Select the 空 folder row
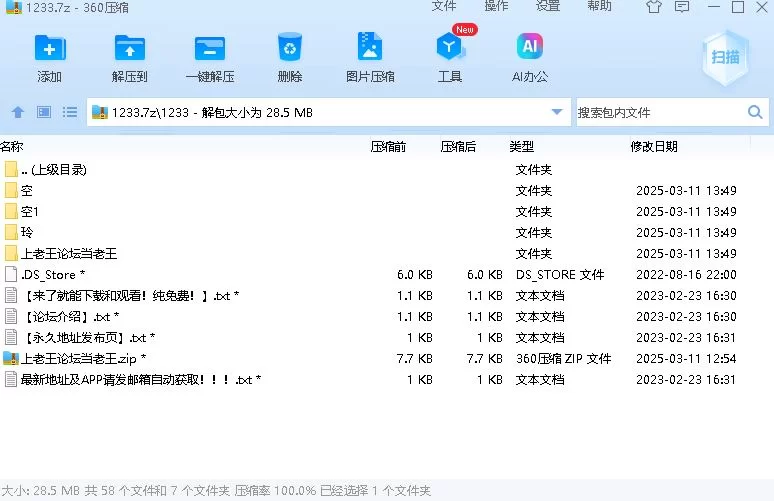The width and height of the screenshot is (774, 501). point(387,191)
